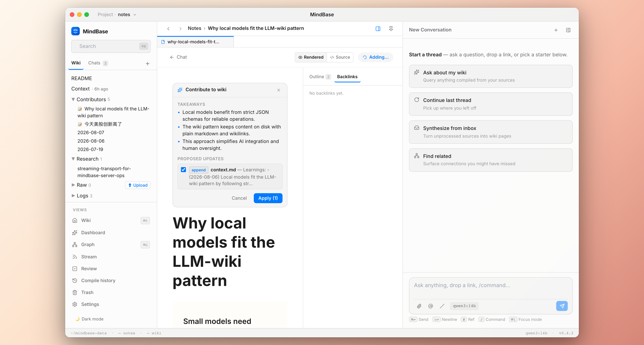This screenshot has height=345, width=644.
Task: Open the Graph view
Action: [111, 245]
